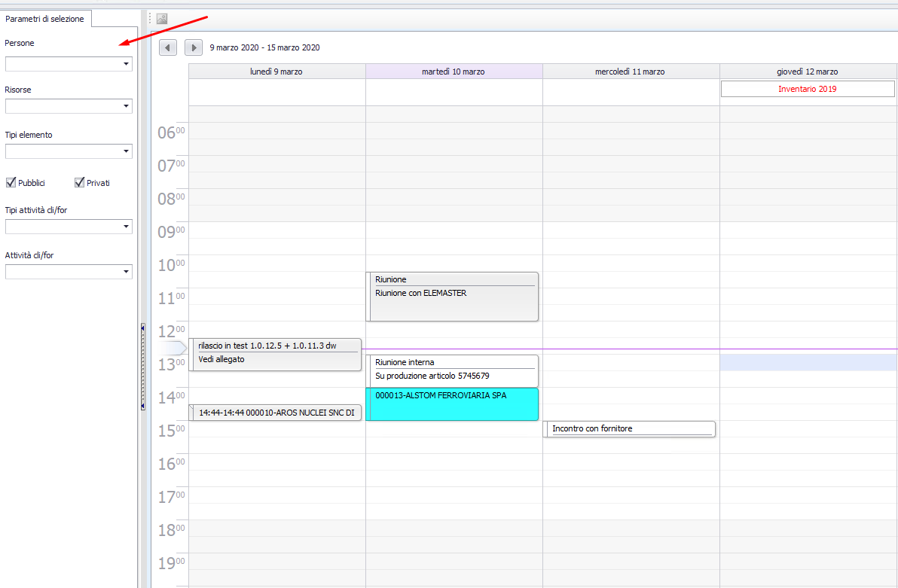Click the giovedì 12 marzo day header
The image size is (898, 588).
pos(808,72)
